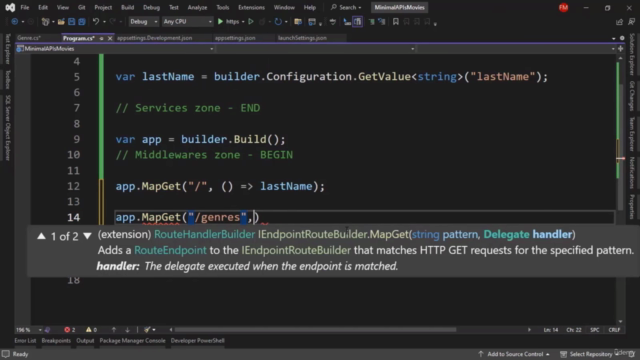Show previous overload with up triangle
The height and width of the screenshot is (360, 640).
click(x=41, y=236)
